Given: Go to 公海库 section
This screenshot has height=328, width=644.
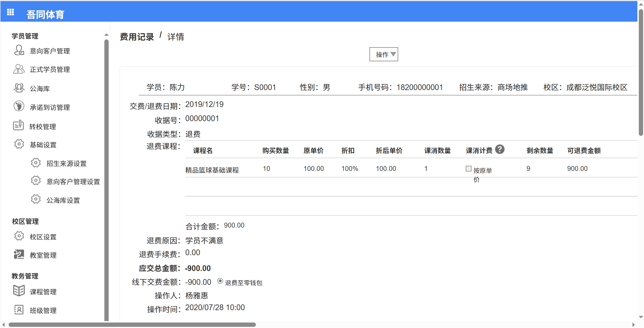Looking at the screenshot, I should click(x=40, y=88).
